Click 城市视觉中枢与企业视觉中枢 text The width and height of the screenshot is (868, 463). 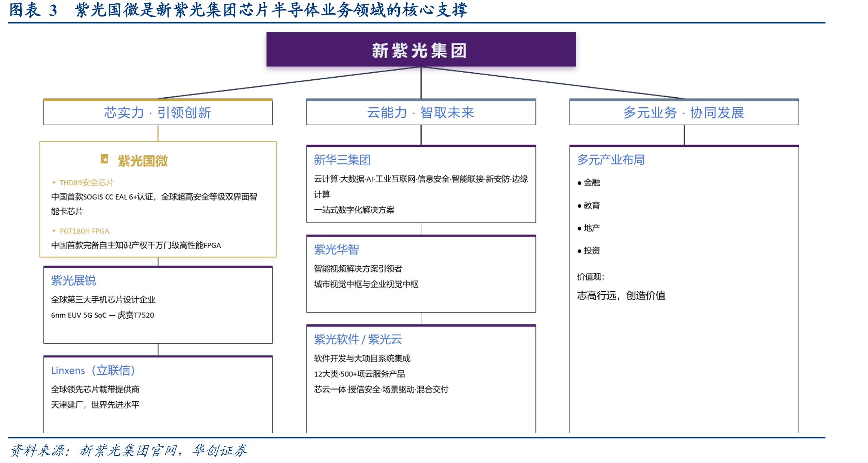(x=366, y=284)
